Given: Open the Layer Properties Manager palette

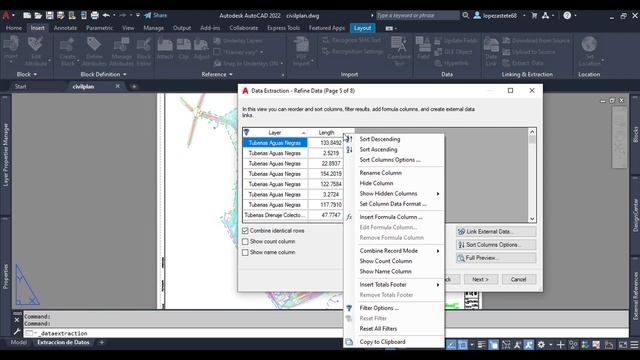Looking at the screenshot, I should point(6,155).
